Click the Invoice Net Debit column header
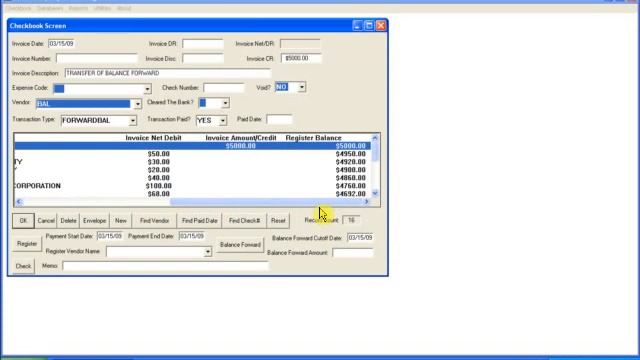Image resolution: width=640 pixels, height=360 pixels. coord(153,138)
